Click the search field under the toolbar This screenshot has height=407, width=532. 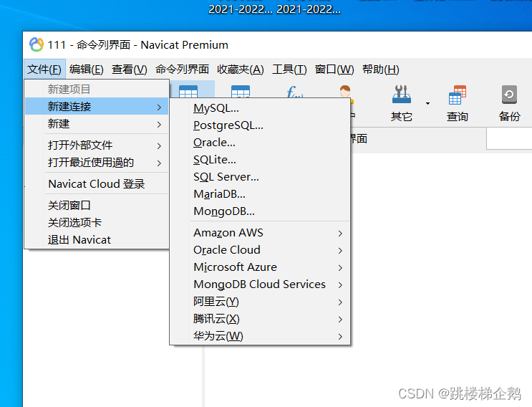(x=509, y=138)
